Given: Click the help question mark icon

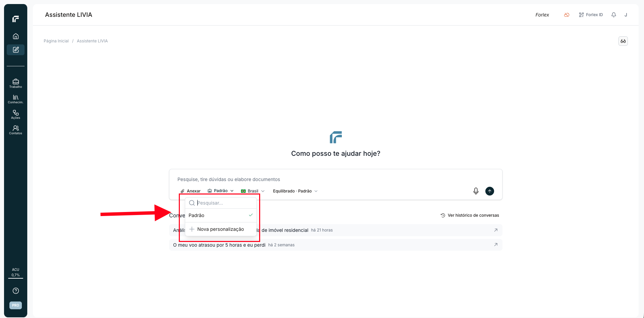Looking at the screenshot, I should point(15,291).
